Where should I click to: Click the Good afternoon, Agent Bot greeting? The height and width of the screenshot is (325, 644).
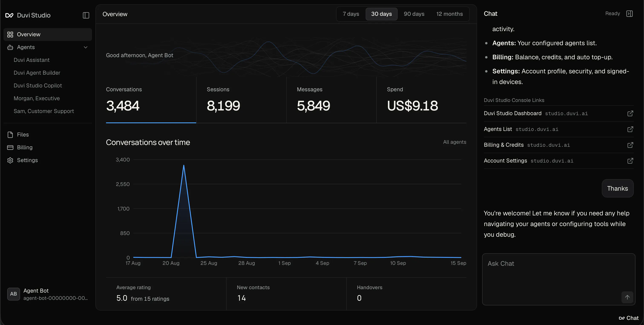point(139,55)
